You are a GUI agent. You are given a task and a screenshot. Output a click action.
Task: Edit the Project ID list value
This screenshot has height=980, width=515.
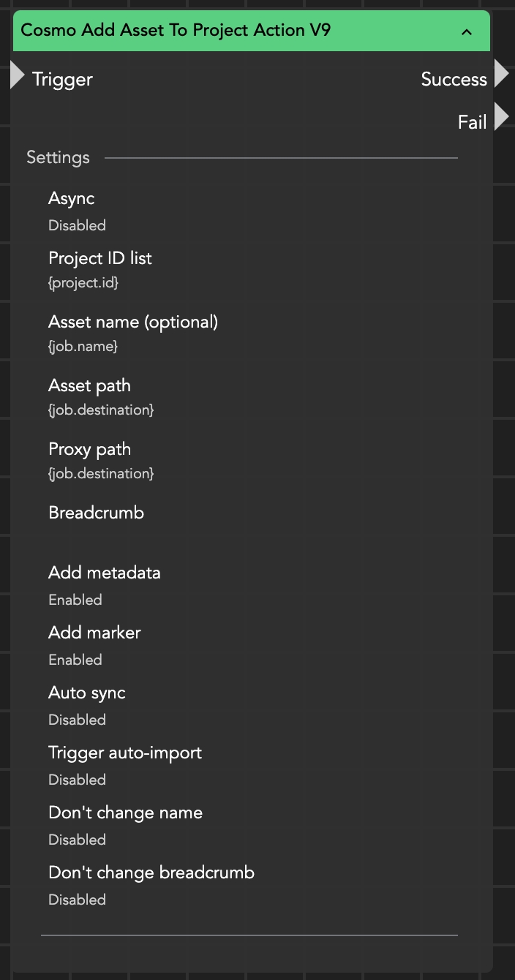click(83, 282)
